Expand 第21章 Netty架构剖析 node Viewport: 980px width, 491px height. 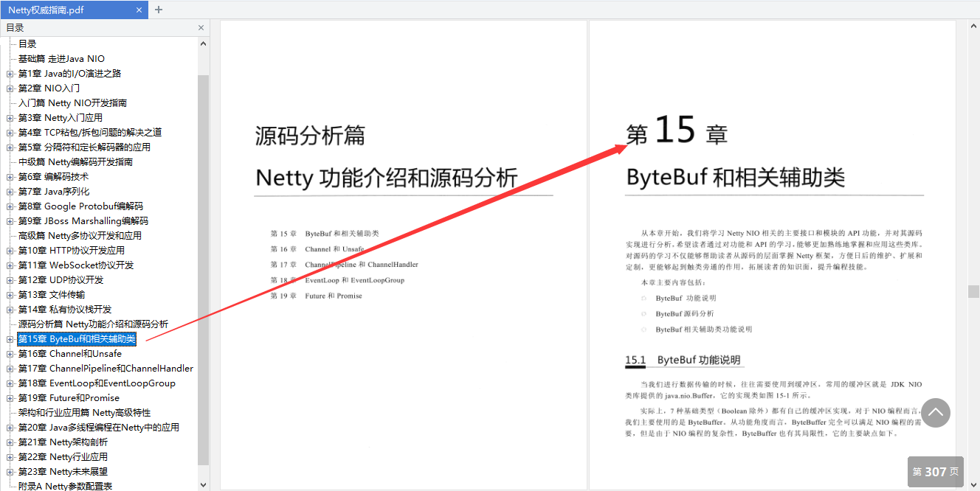point(10,442)
